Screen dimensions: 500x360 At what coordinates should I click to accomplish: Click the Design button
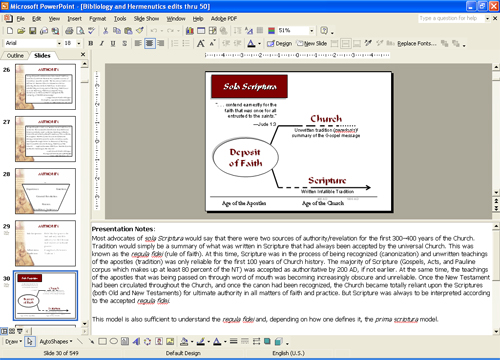coord(280,43)
